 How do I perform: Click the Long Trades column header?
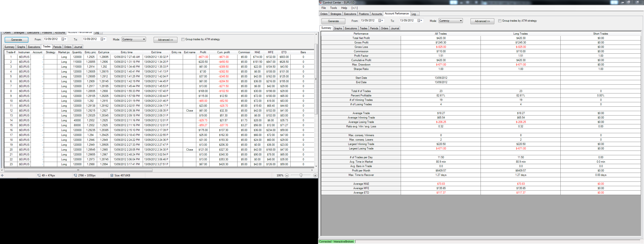click(521, 34)
